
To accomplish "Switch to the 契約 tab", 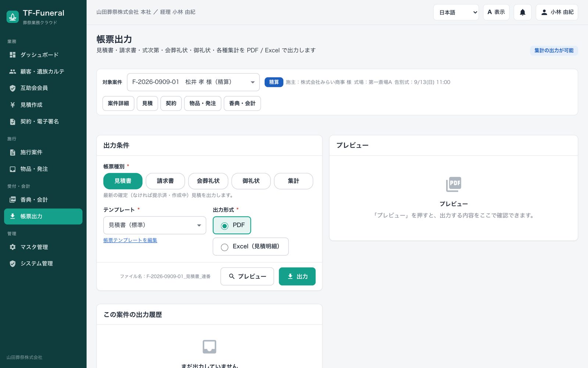I will [171, 103].
